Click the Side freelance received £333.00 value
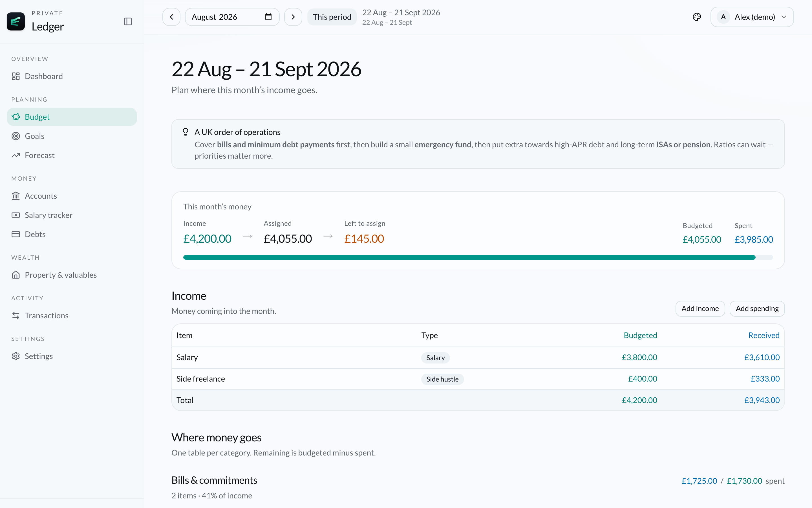812x508 pixels. coord(765,379)
